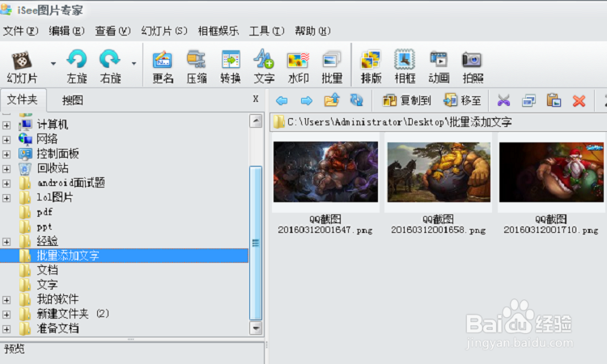Open the 批量 batch tool
This screenshot has width=607, height=364.
point(332,66)
